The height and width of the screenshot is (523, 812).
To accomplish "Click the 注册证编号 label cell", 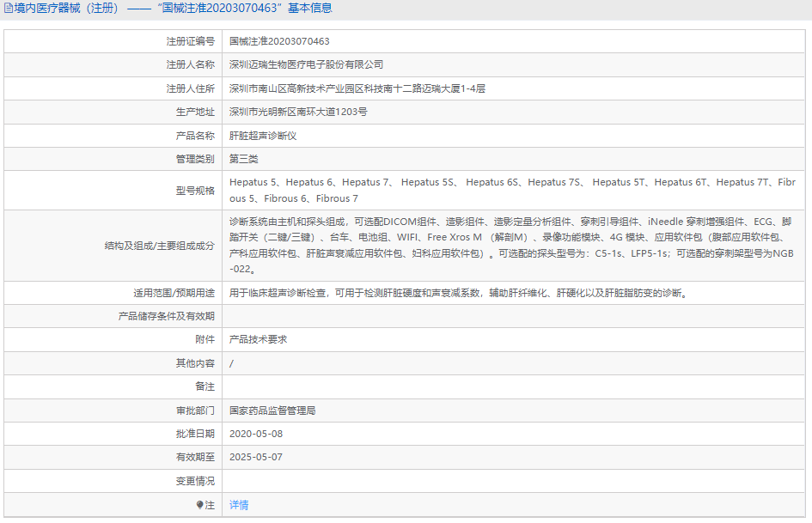I will (x=113, y=41).
